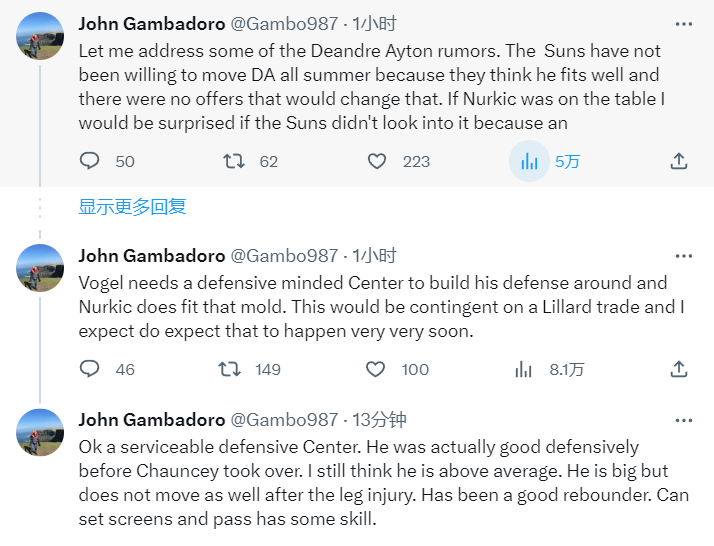Reply to the Deandre Ayton rumors tweet
Viewport: 714px width, 546px height.
coord(90,161)
